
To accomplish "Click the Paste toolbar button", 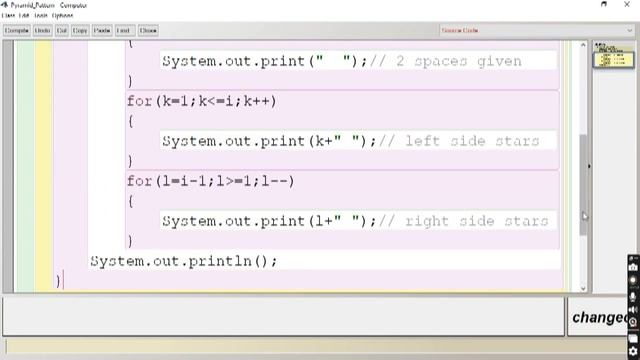I will pyautogui.click(x=102, y=31).
